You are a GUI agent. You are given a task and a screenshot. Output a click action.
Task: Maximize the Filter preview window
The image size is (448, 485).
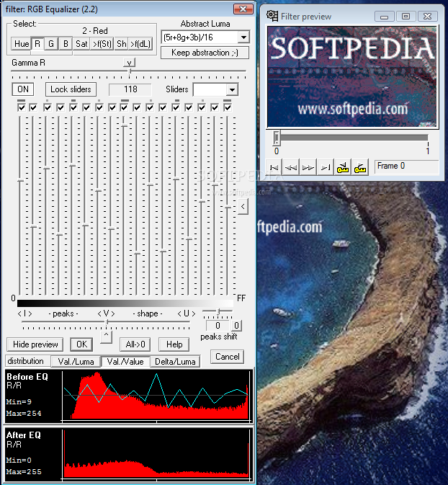coord(406,16)
